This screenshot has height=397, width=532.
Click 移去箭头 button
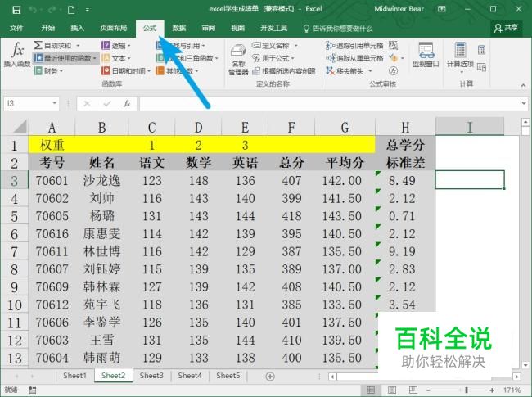[345, 71]
